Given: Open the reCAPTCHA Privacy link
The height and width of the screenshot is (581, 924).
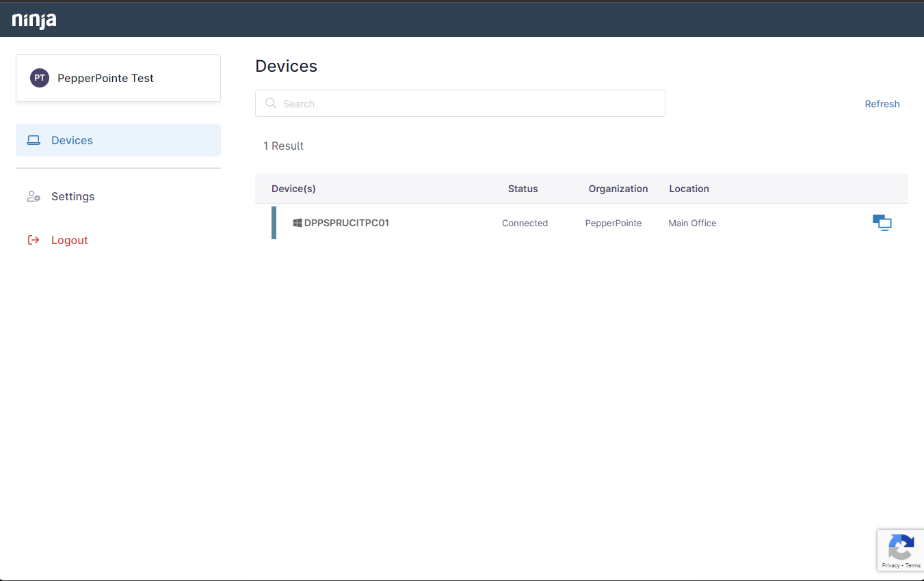Looking at the screenshot, I should (890, 565).
